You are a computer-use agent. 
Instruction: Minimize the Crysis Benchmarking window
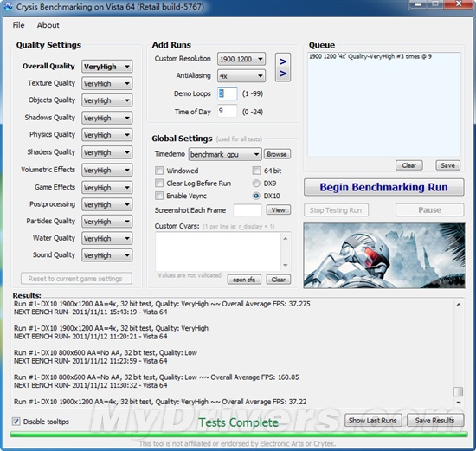[x=419, y=4]
